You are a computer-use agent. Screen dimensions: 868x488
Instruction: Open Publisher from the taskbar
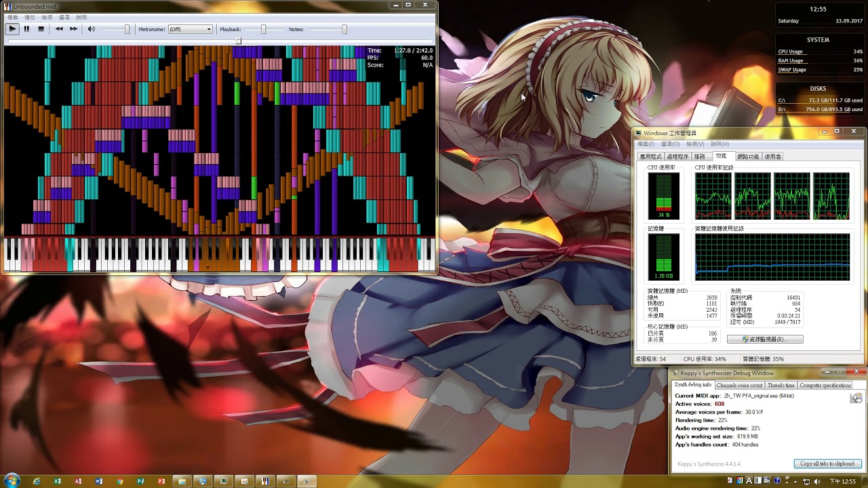(x=140, y=481)
